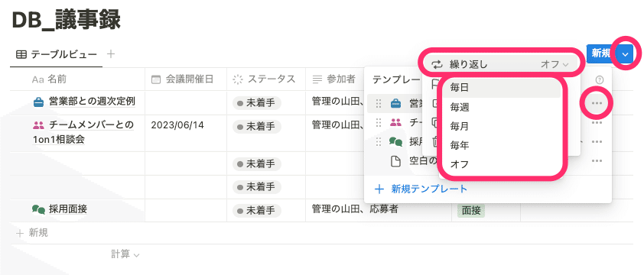Switch to the テーブルビュー tab
The width and height of the screenshot is (644, 275).
pos(57,54)
